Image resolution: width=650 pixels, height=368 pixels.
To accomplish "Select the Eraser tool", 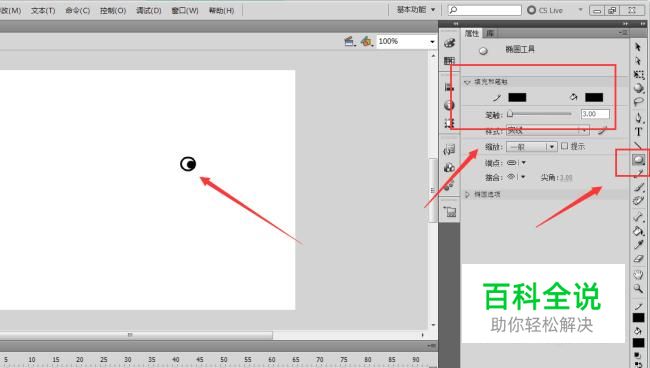I will 638,259.
